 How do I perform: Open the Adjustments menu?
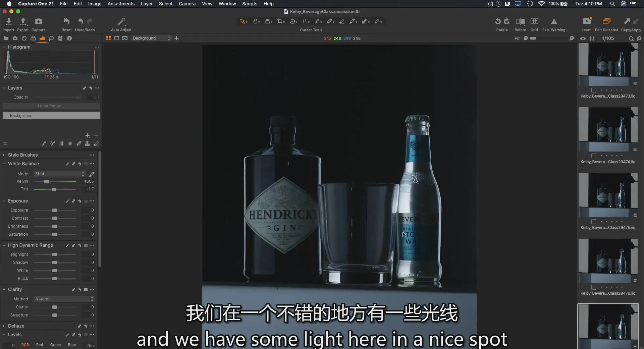pyautogui.click(x=121, y=4)
